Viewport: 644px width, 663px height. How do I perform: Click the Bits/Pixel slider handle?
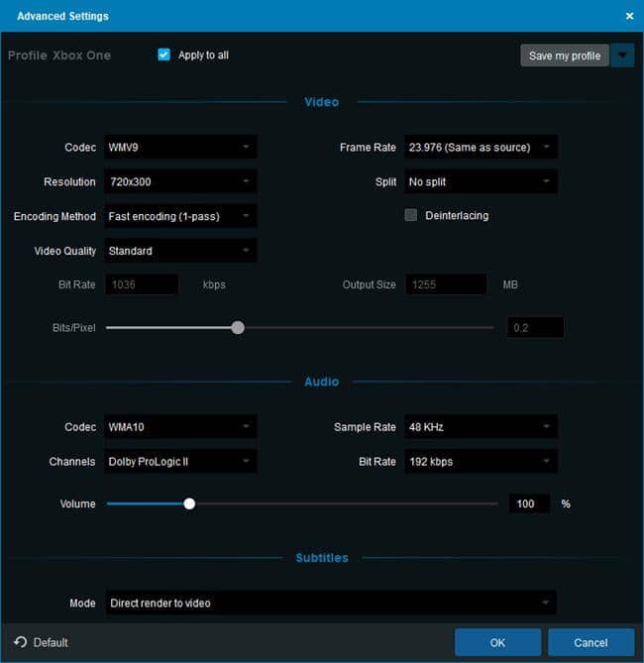(x=238, y=327)
